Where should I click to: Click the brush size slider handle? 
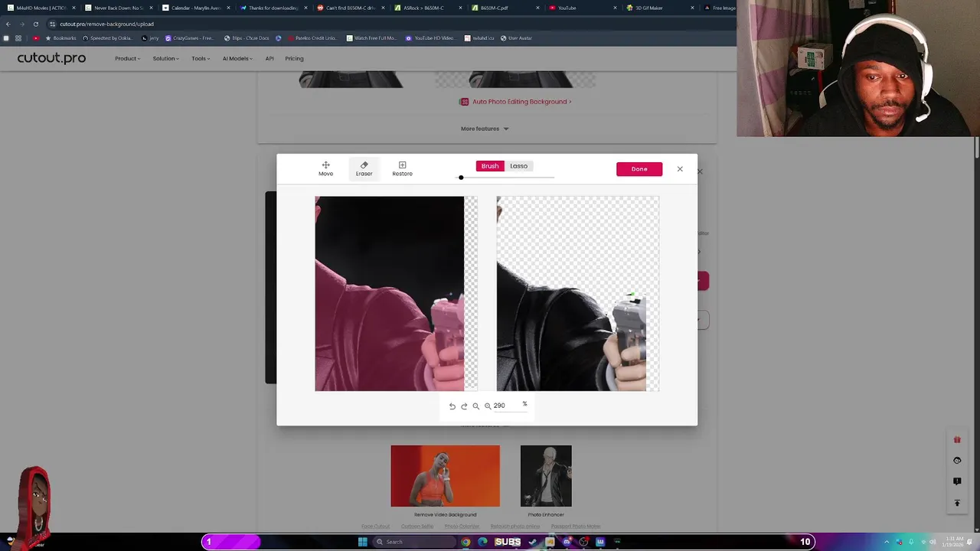pyautogui.click(x=461, y=178)
